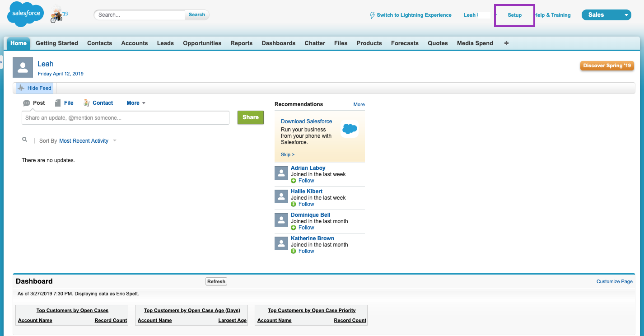644x336 pixels.
Task: Open Help & Training
Action: pos(552,15)
